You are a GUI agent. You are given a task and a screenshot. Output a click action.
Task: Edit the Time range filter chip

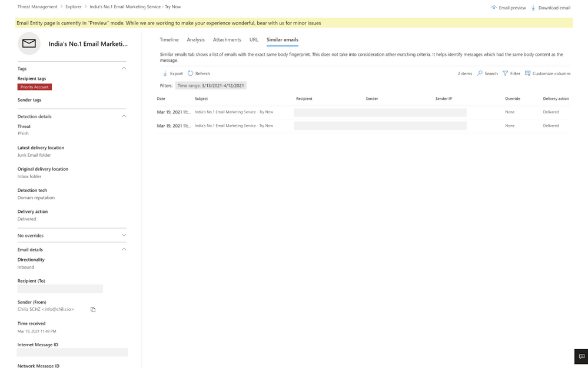[x=210, y=85]
